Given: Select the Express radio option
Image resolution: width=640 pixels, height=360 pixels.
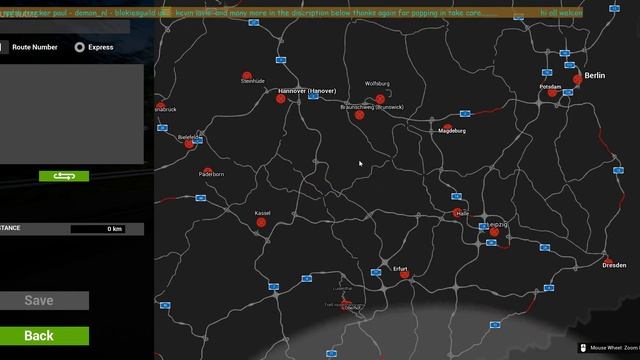Looking at the screenshot, I should (x=80, y=47).
